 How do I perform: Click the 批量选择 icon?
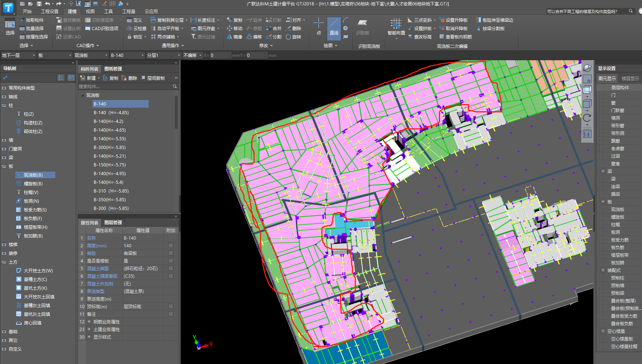[x=22, y=28]
